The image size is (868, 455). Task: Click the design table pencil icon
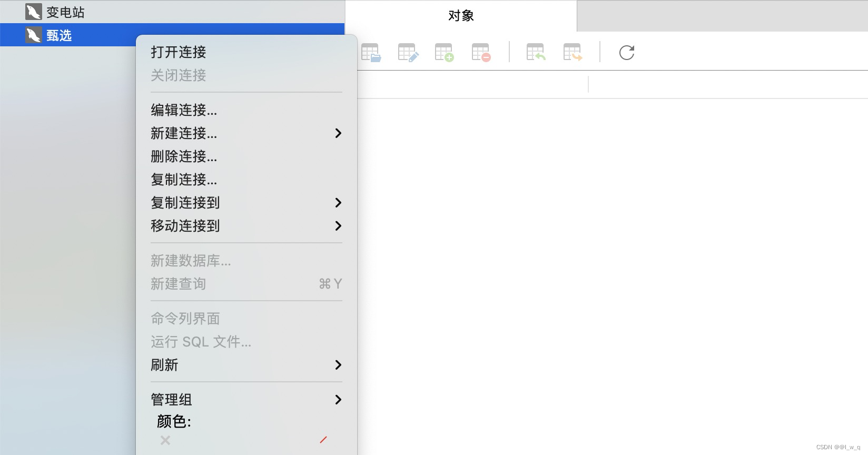[408, 53]
